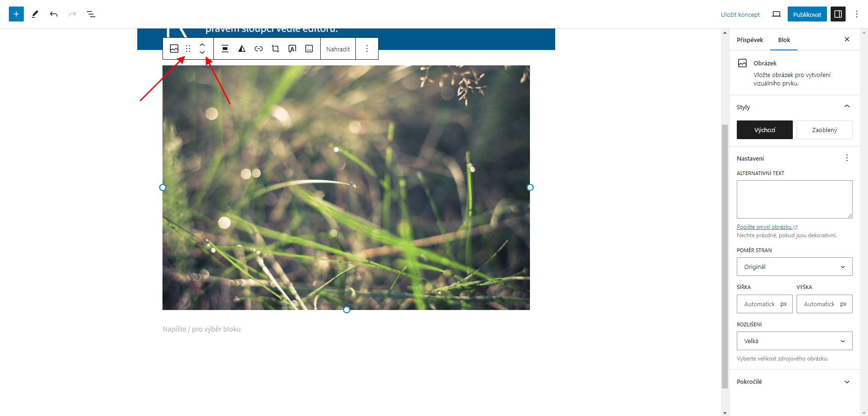The height and width of the screenshot is (416, 868).
Task: Click the block drag handle dots
Action: [x=188, y=49]
